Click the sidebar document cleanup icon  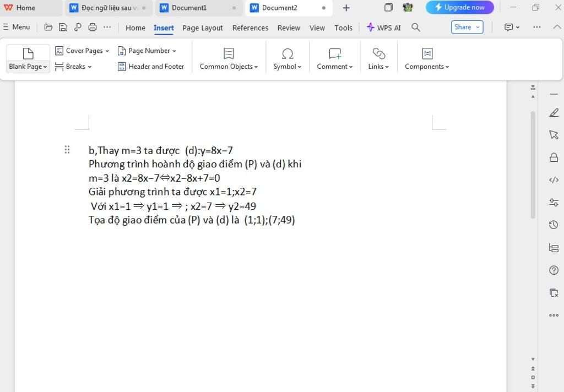pyautogui.click(x=554, y=293)
